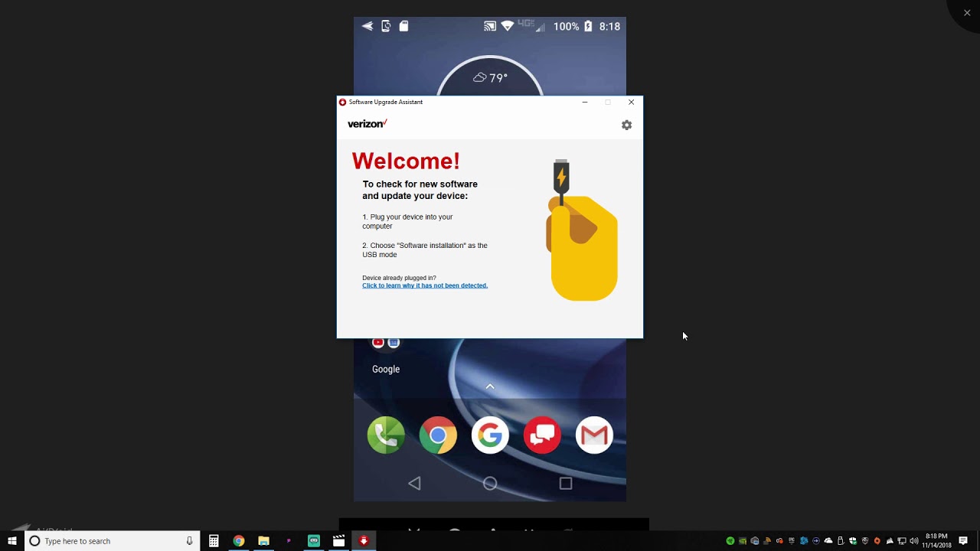Viewport: 980px width, 551px height.
Task: Open the network status tray icon
Action: tap(902, 541)
